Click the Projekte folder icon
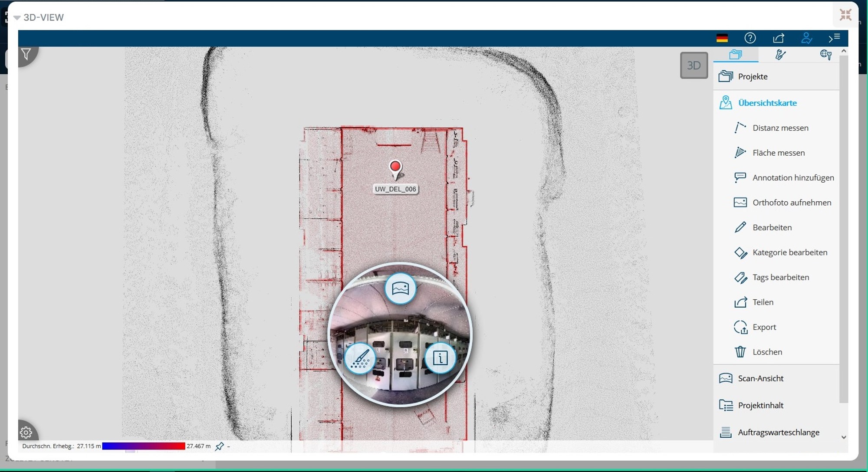 726,76
